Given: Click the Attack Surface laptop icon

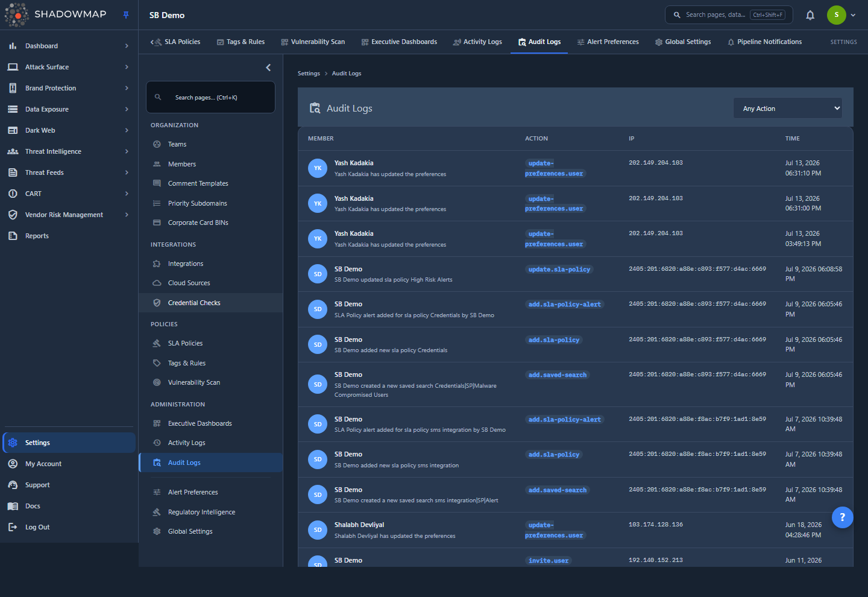Looking at the screenshot, I should [13, 67].
